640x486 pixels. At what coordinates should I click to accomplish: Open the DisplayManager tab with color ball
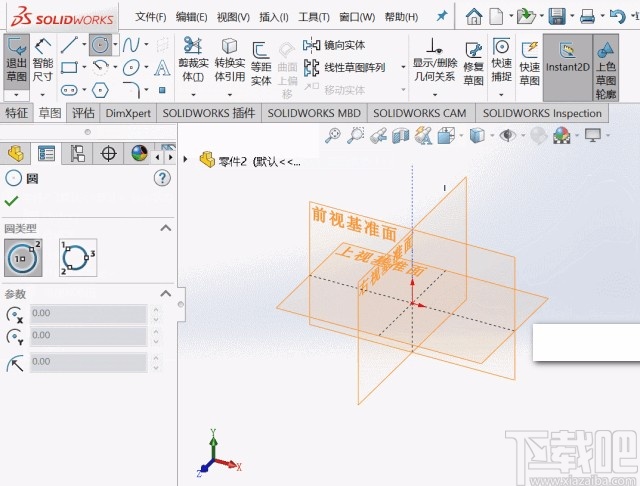[139, 153]
